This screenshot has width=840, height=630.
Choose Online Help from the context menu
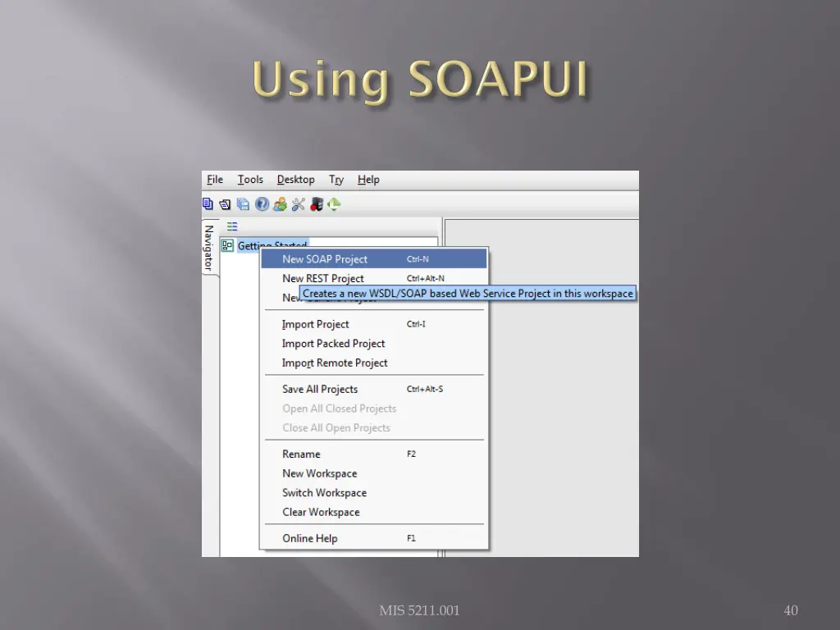point(374,538)
